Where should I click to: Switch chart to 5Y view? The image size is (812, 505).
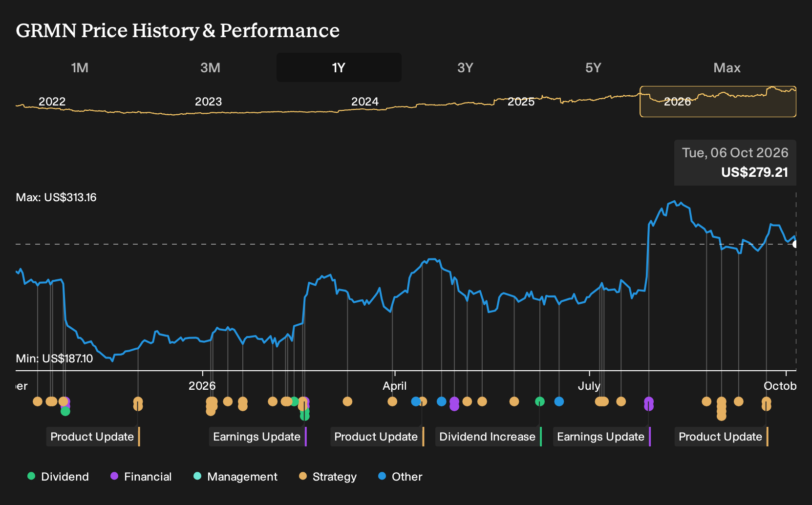593,68
